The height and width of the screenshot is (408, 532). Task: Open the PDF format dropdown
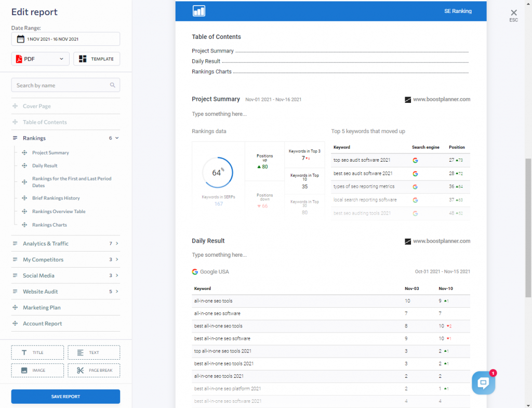point(40,59)
